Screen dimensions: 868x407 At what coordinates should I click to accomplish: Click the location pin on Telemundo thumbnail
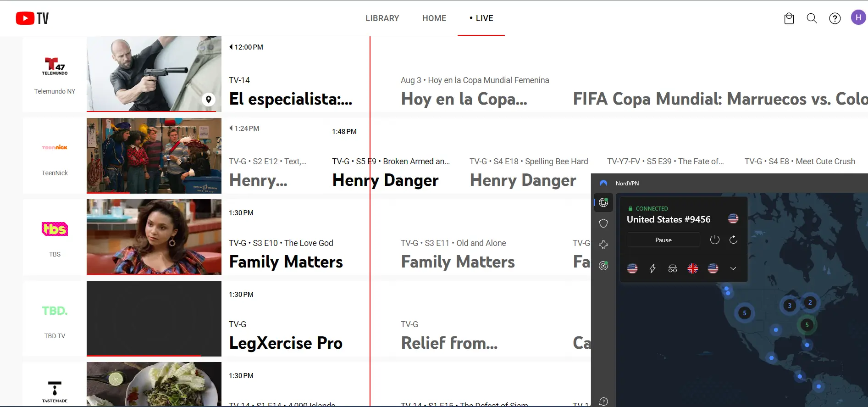pyautogui.click(x=209, y=99)
